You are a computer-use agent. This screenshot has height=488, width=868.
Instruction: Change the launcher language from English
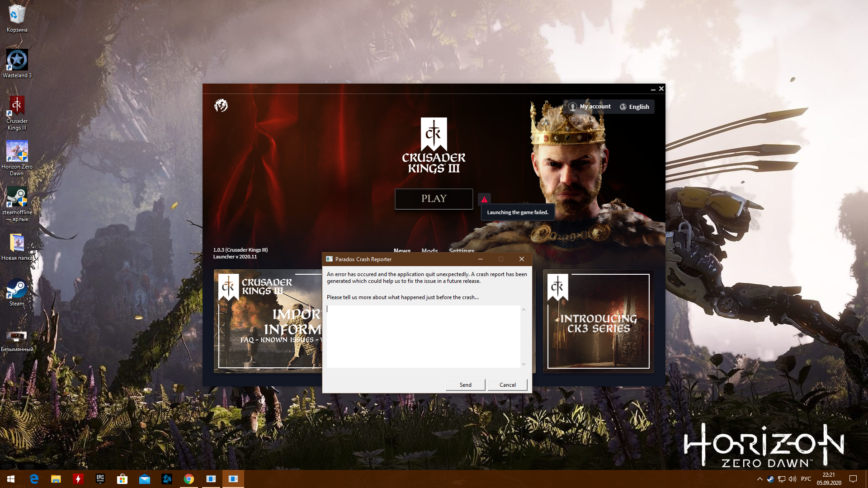634,107
